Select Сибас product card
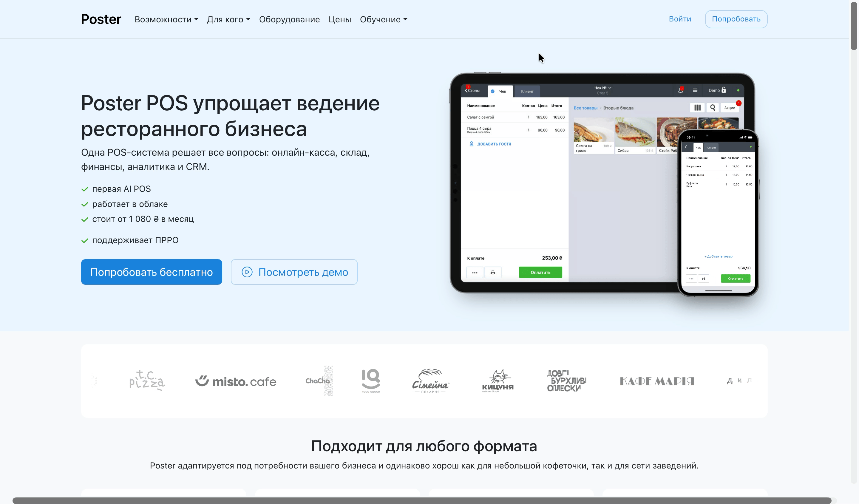859x504 pixels. pyautogui.click(x=635, y=136)
